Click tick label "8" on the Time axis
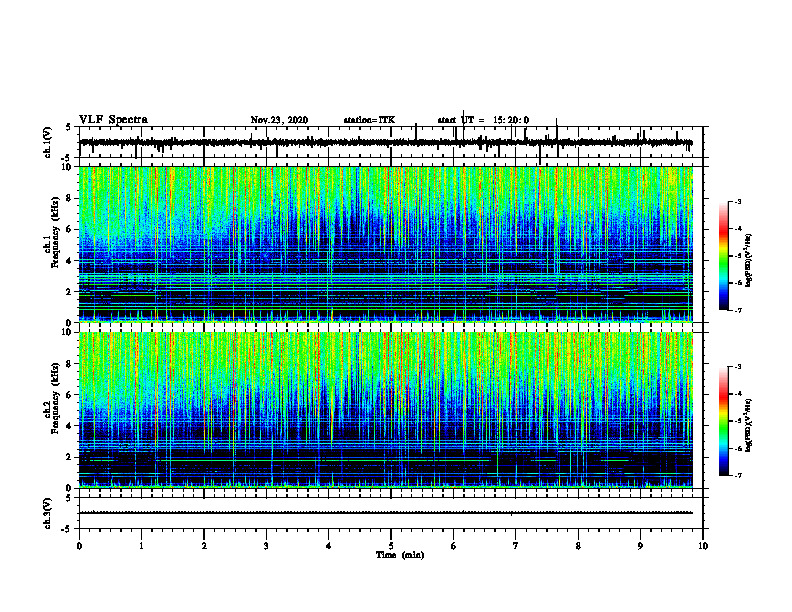Screen dimensions: 792x612 click(578, 546)
